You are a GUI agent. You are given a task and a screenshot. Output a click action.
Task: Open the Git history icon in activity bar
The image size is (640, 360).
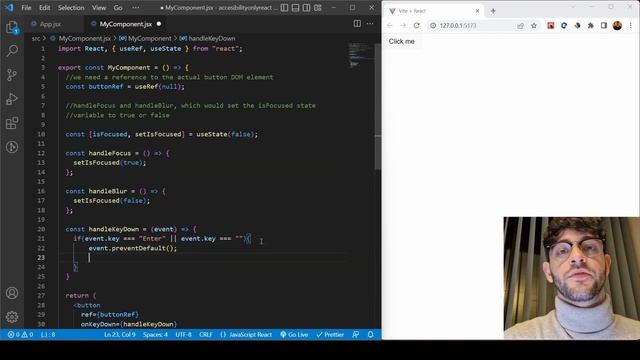(12, 147)
